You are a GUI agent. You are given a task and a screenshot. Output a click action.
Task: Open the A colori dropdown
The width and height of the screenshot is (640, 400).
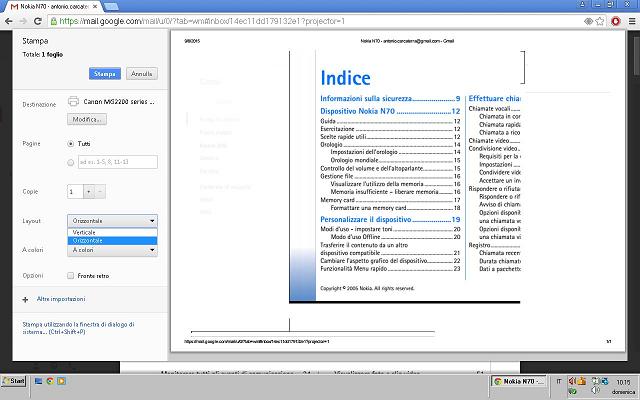[x=112, y=250]
